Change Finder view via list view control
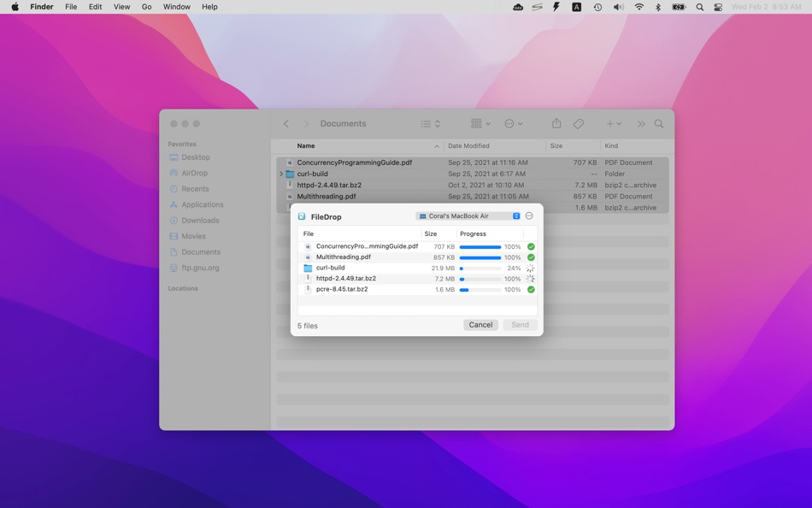The height and width of the screenshot is (508, 812). 430,124
